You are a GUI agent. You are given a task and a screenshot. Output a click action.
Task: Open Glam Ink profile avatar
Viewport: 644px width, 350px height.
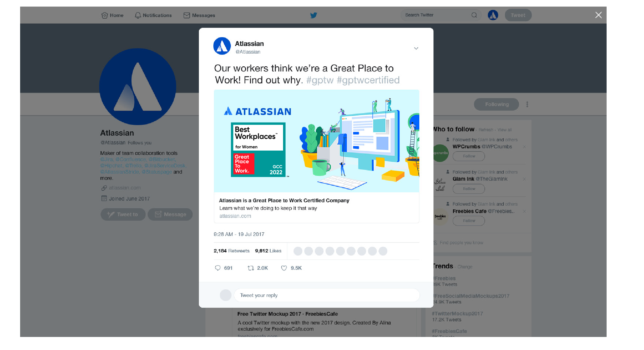point(440,185)
